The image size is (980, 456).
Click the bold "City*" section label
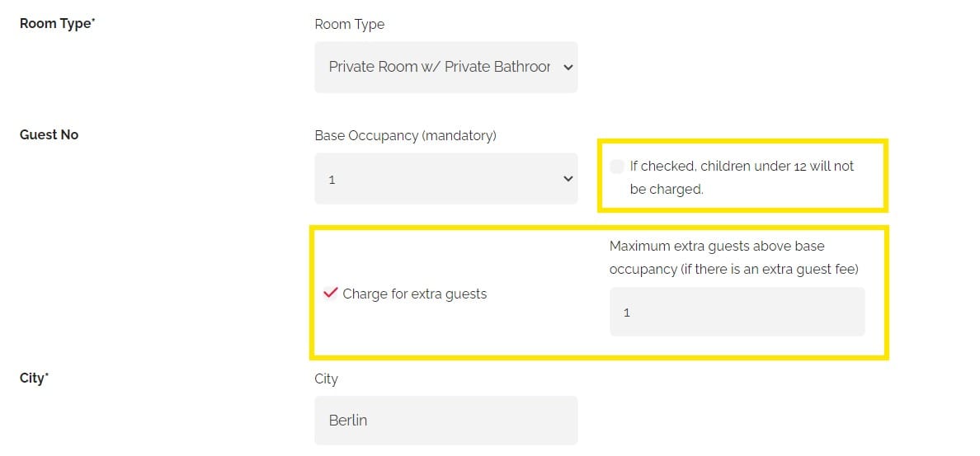(x=34, y=378)
